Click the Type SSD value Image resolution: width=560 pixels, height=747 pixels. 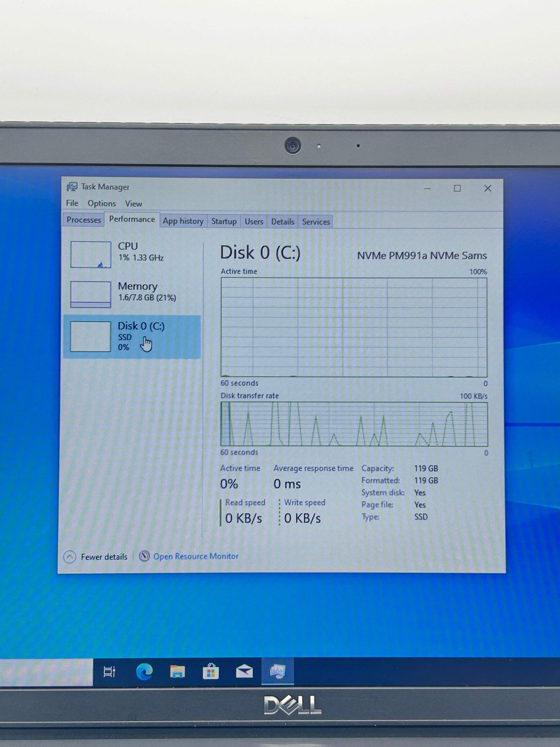[x=421, y=517]
